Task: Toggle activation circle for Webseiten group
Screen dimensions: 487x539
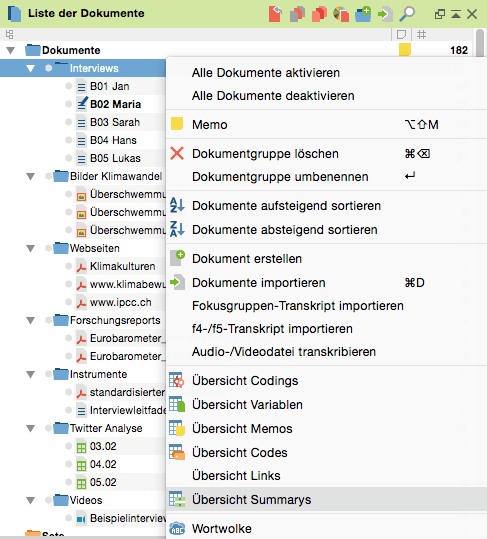Action: (x=48, y=248)
